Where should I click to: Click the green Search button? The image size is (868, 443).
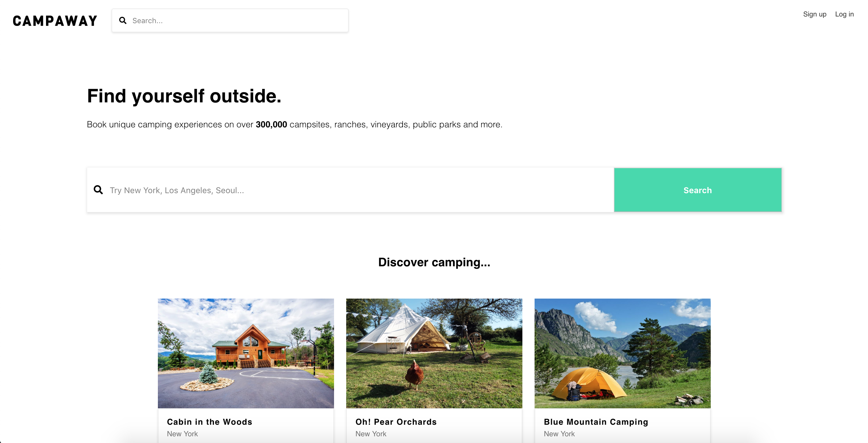pyautogui.click(x=698, y=190)
